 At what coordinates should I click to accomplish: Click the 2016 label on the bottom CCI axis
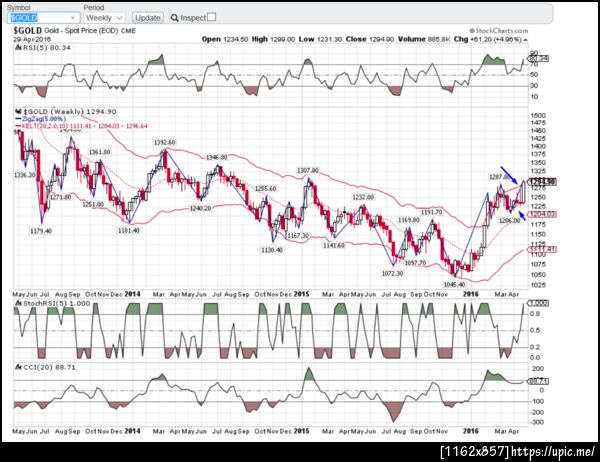point(471,431)
